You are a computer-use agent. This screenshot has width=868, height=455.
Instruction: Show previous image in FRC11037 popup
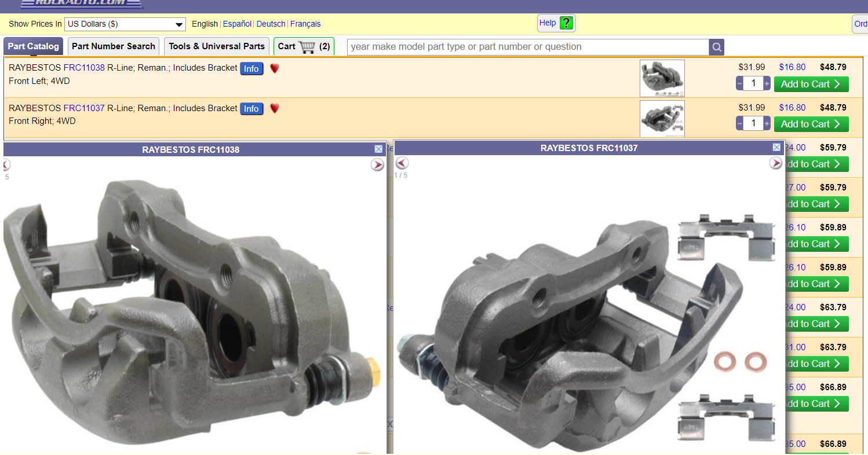[402, 163]
